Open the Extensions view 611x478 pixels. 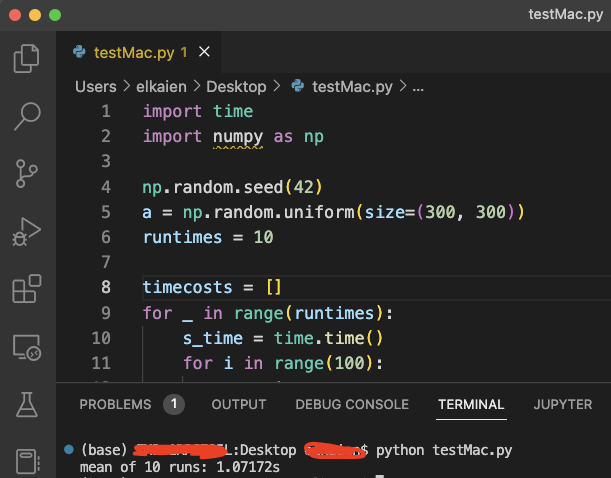26,289
